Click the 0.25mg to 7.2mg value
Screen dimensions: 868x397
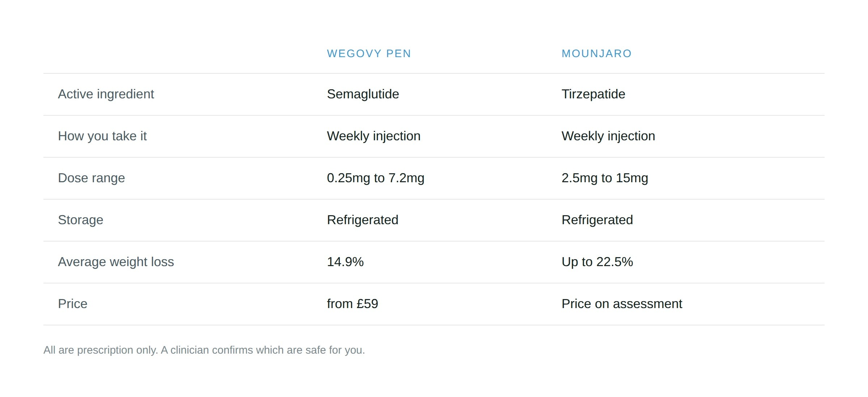click(376, 178)
